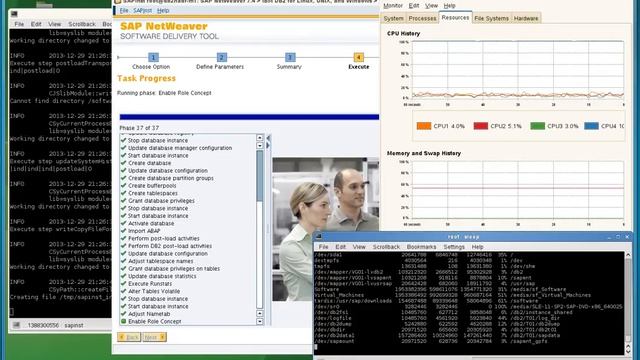The image size is (640, 360).
Task: Click 'Running phase: Enable Role Concept' text
Action: (164, 93)
